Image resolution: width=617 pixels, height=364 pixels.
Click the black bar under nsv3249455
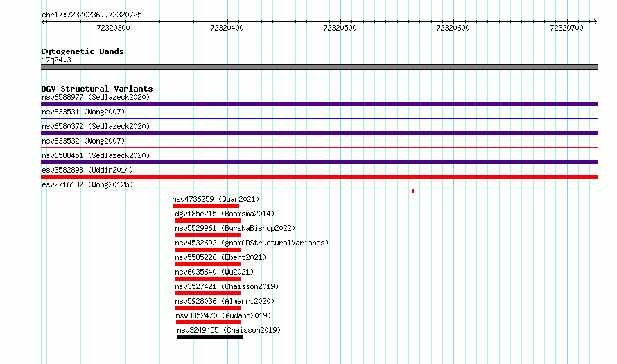point(210,337)
